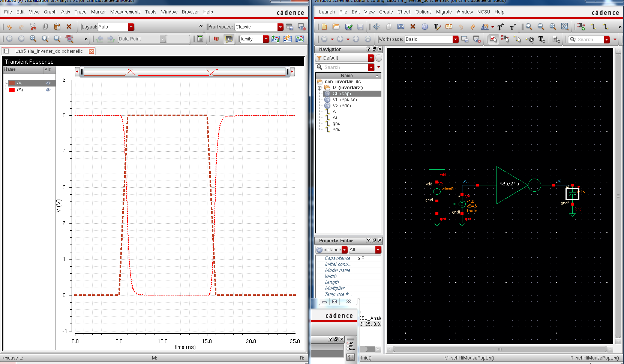Viewport: 624px width, 364px height.
Task: Open the NCSU menu
Action: 483,12
